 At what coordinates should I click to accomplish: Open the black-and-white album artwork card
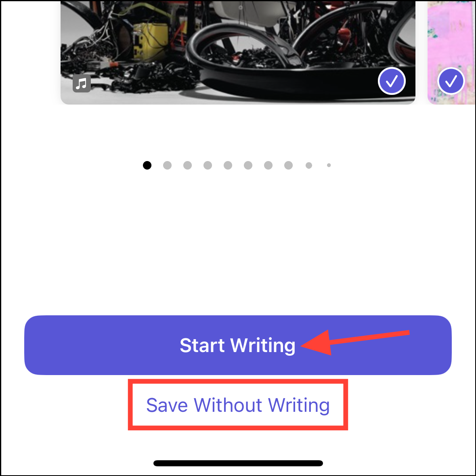[238, 52]
